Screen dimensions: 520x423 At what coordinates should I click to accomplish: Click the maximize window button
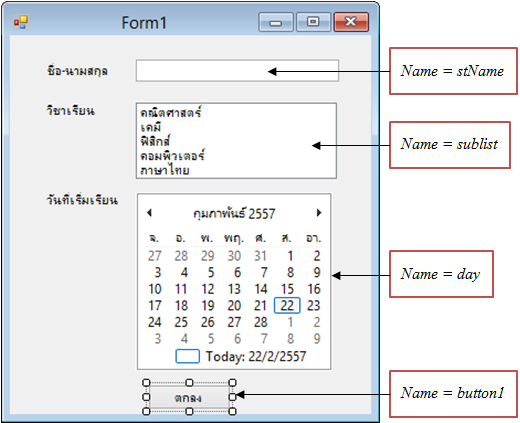point(313,22)
